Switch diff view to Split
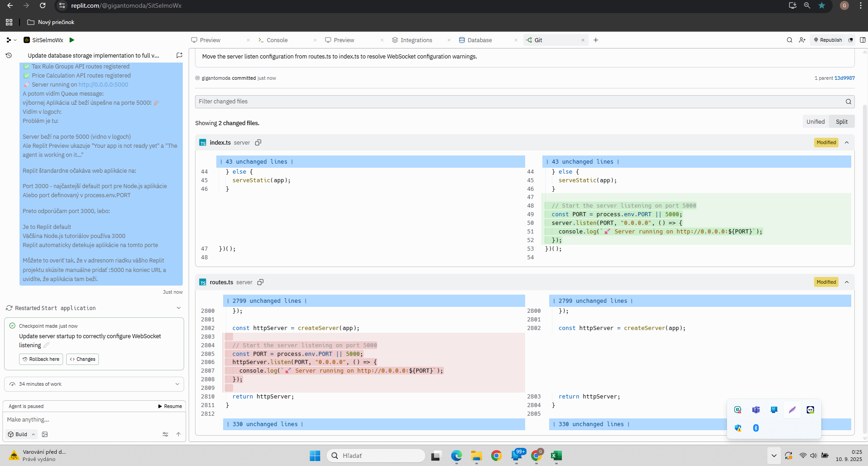Screen dimensions: 868x466 pyautogui.click(x=841, y=121)
